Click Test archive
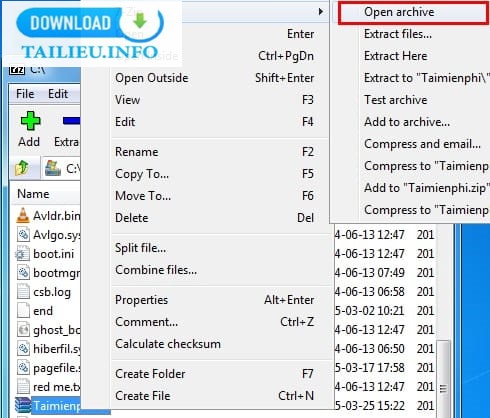This screenshot has width=490, height=418. pyautogui.click(x=395, y=100)
